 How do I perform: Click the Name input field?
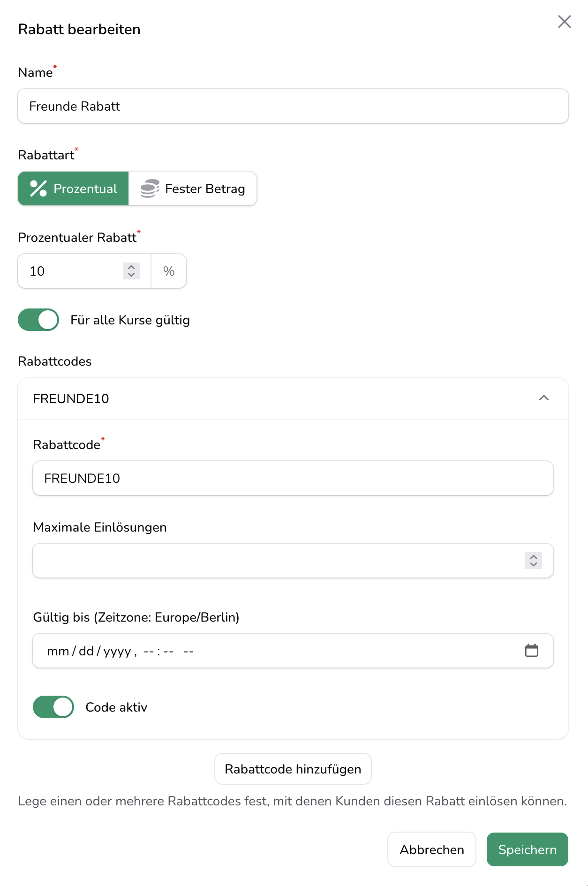[x=293, y=106]
